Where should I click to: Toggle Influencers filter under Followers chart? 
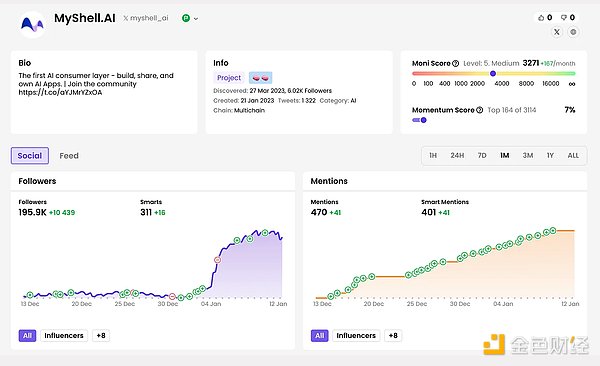point(64,336)
